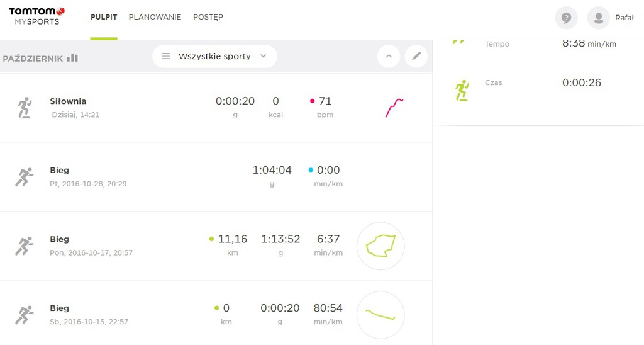Click runner icon for 2016-10-17 run
644x345 pixels.
coord(25,246)
